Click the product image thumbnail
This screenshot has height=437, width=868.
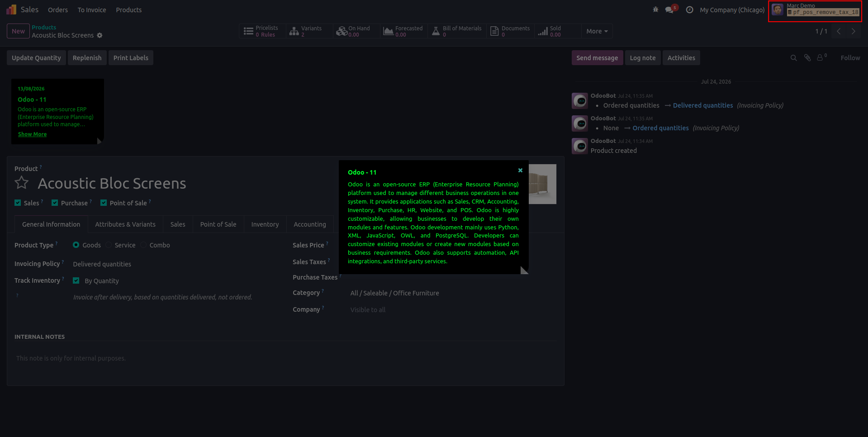point(542,184)
